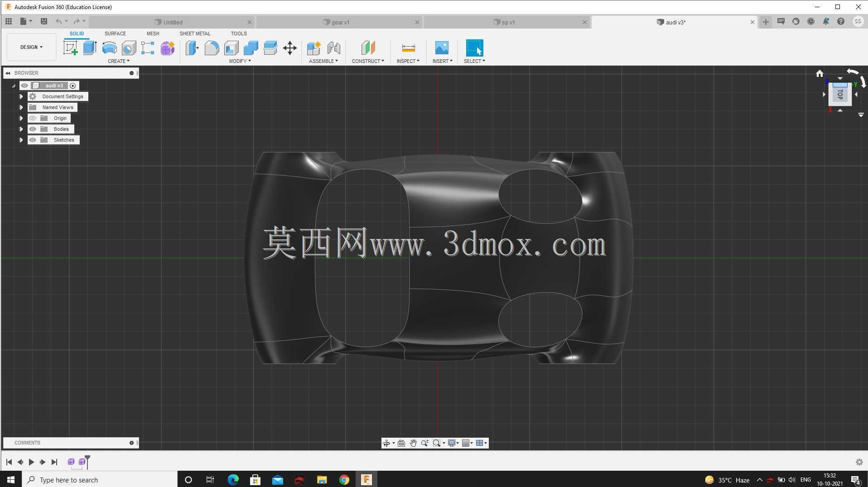Redo the last action

77,21
